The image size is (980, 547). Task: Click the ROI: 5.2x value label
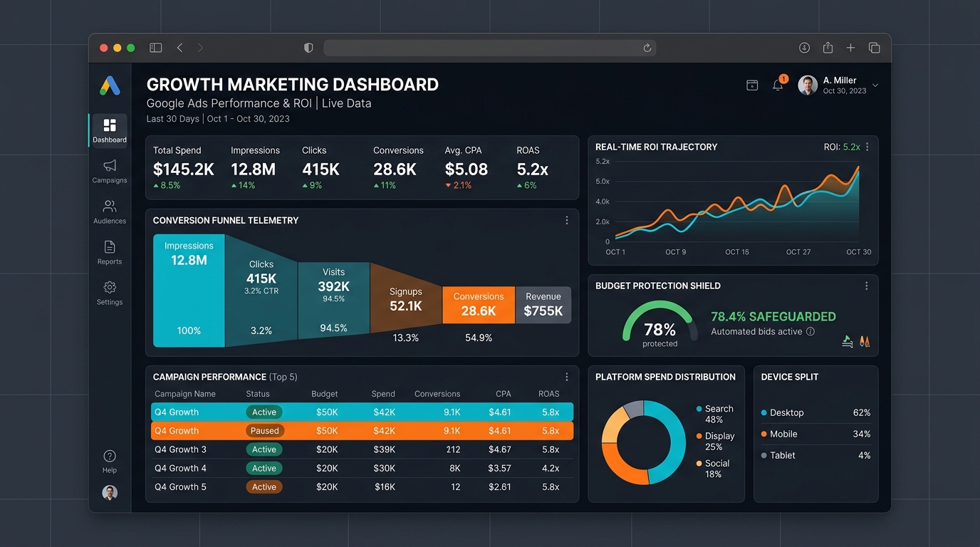[841, 147]
